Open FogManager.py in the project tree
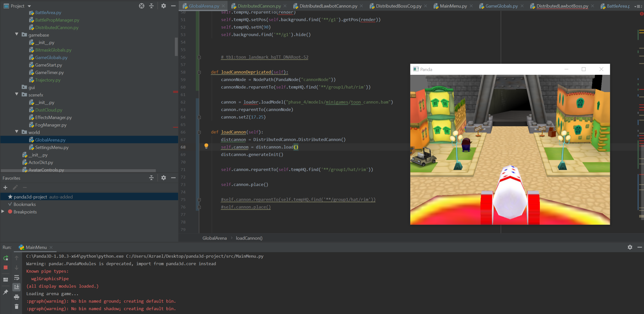Viewport: 644px width, 314px height. (x=51, y=125)
